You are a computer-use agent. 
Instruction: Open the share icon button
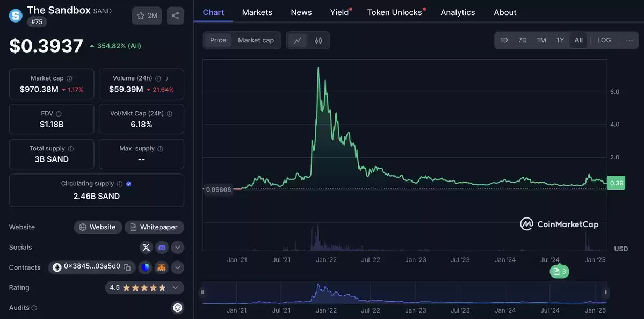pos(176,16)
